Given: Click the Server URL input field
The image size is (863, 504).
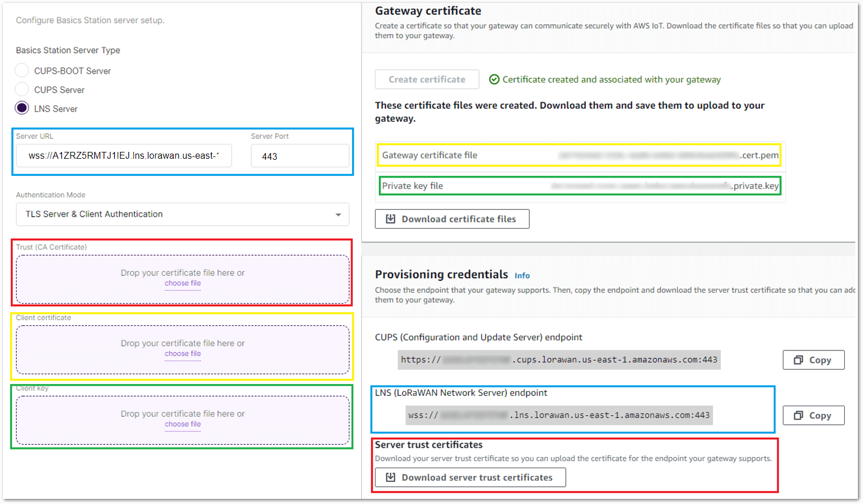Looking at the screenshot, I should pos(123,156).
